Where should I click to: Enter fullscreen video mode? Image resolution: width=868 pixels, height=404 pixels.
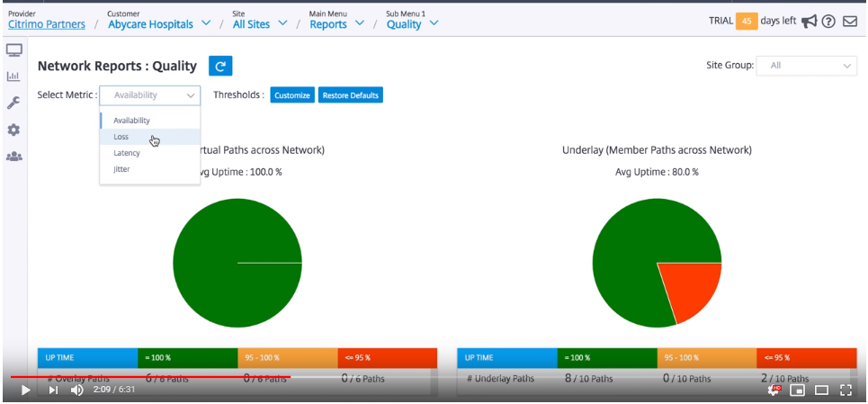pyautogui.click(x=846, y=391)
